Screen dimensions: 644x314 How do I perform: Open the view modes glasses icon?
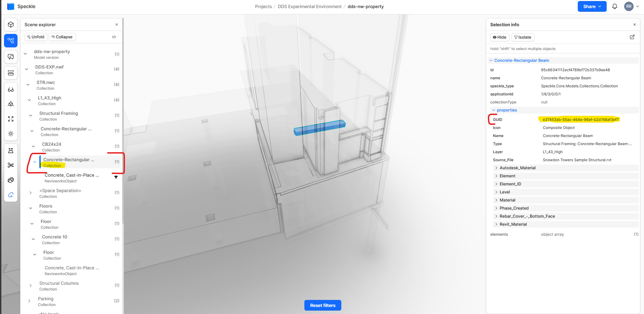point(11,90)
